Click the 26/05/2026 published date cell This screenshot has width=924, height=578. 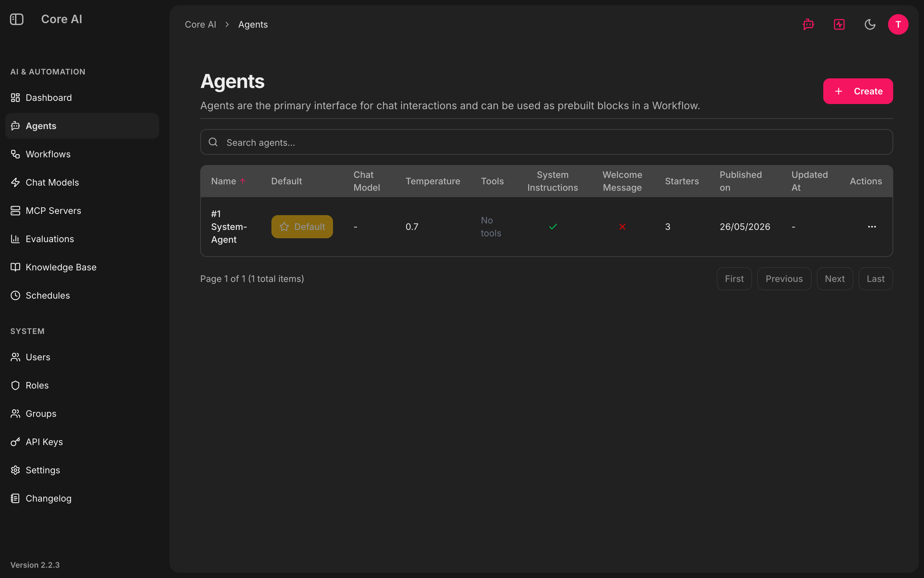[x=745, y=227]
